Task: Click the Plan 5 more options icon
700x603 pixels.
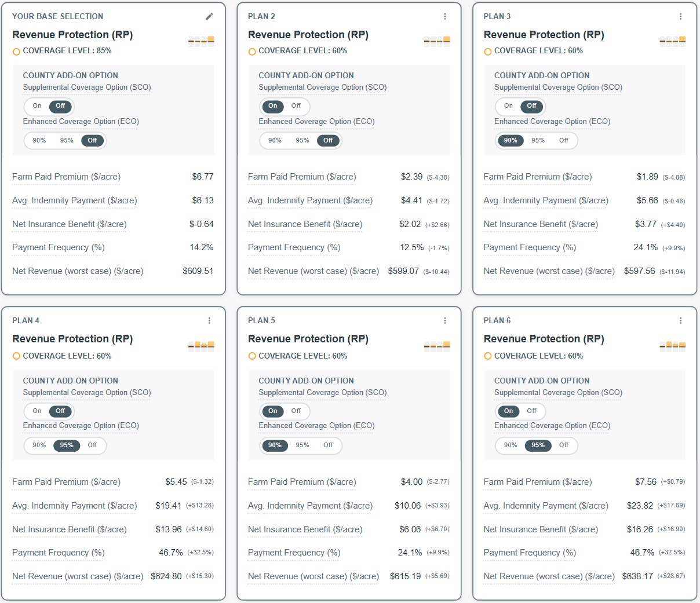Action: pos(445,321)
